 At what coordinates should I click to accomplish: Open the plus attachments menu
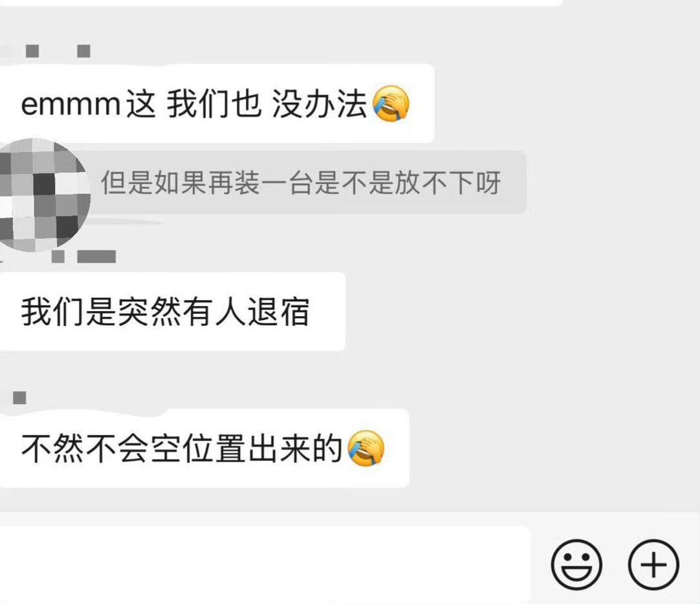[653, 565]
